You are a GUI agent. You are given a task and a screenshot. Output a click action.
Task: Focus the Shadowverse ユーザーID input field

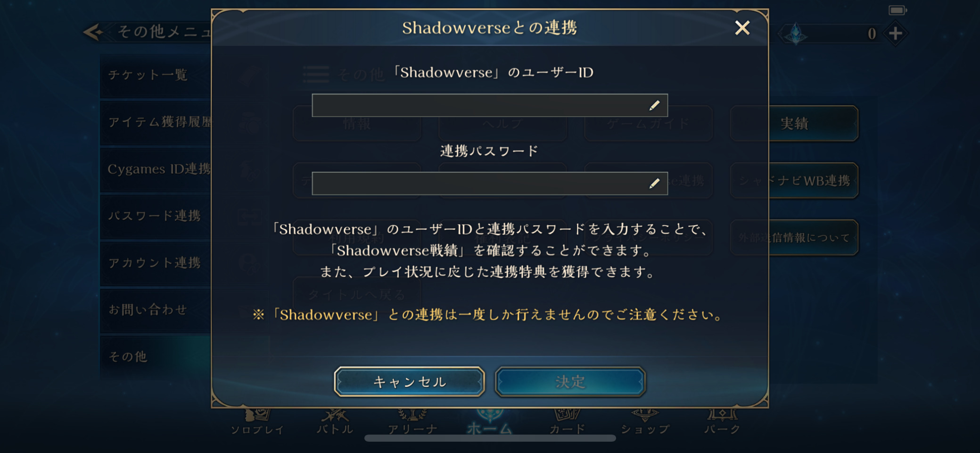pyautogui.click(x=490, y=105)
